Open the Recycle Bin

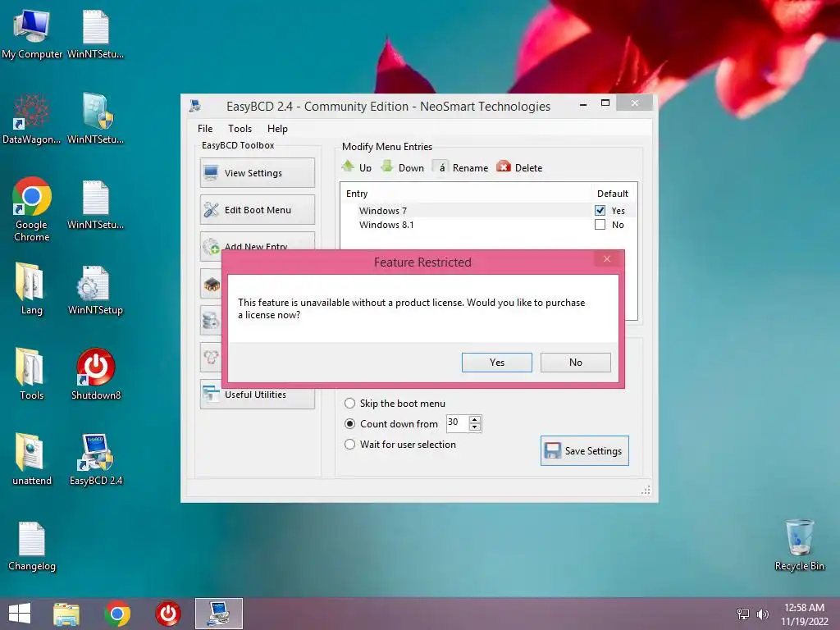799,545
